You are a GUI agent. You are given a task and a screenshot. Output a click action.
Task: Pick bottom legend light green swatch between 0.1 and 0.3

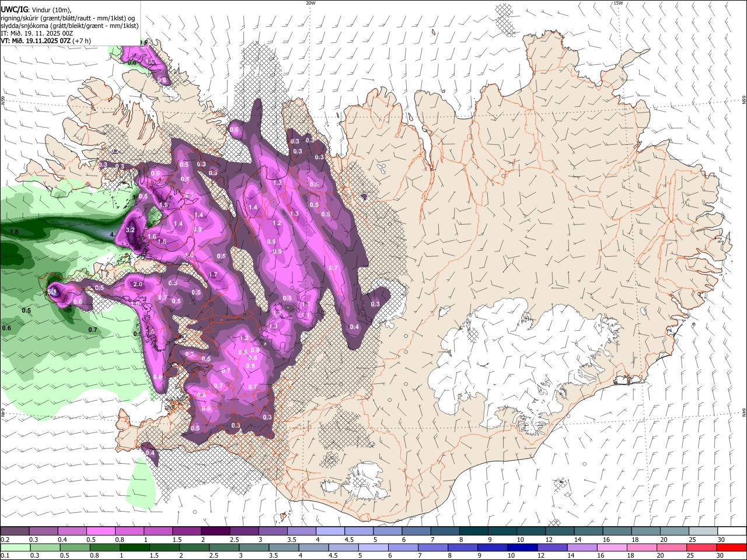point(15,548)
